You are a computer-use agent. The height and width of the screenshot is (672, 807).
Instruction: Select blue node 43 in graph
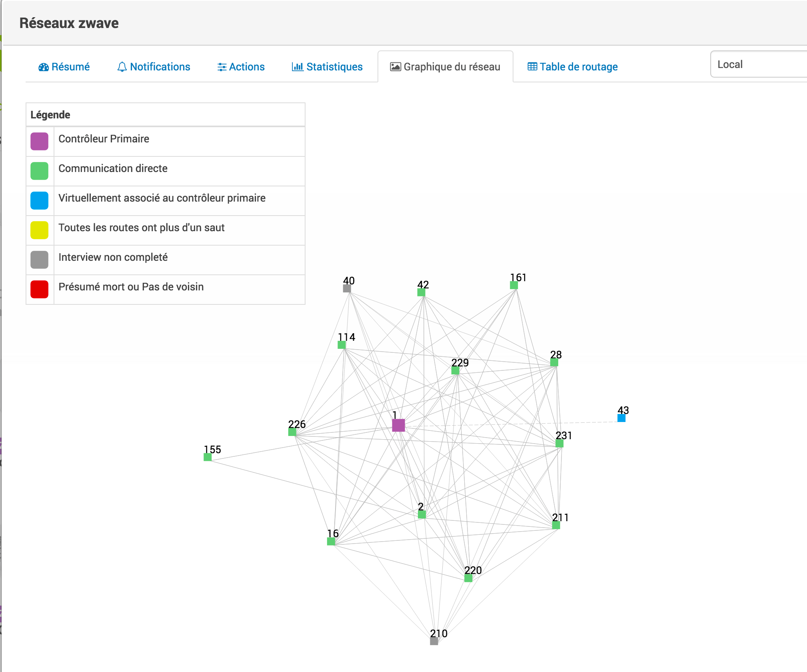[621, 418]
